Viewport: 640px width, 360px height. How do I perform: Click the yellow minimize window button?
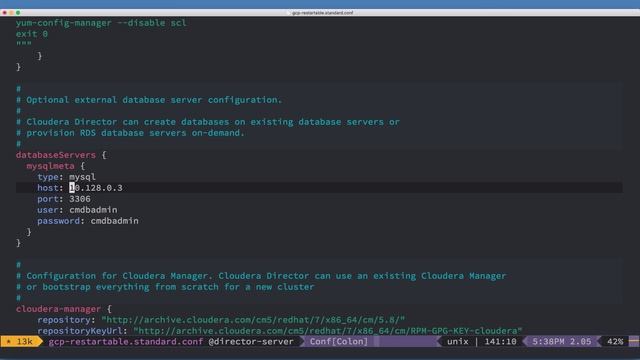(x=11, y=13)
